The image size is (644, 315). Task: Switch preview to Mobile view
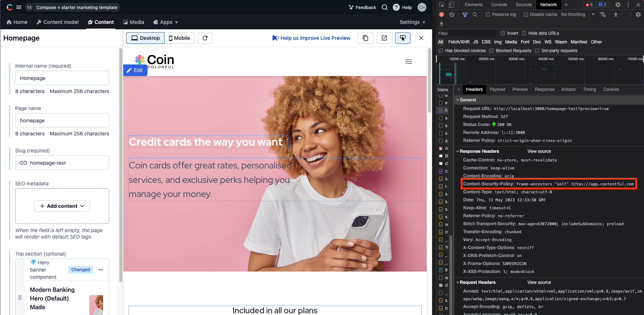click(x=179, y=38)
